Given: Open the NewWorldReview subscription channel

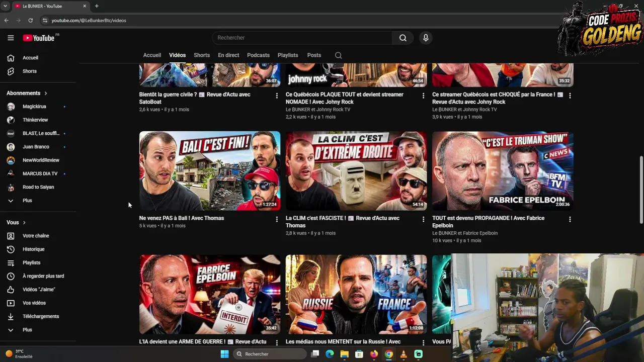Looking at the screenshot, I should (x=41, y=160).
